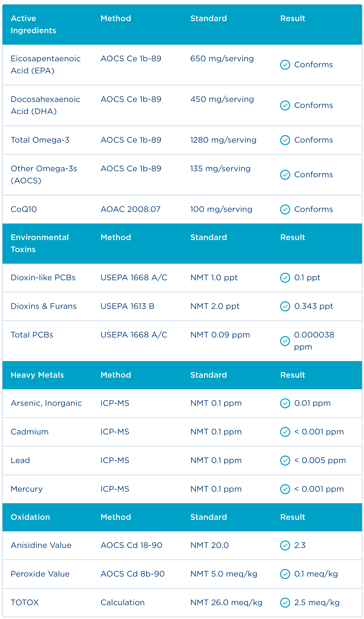The height and width of the screenshot is (619, 364).
Task: Click the AOAC 2008.07 method text
Action: point(131,209)
